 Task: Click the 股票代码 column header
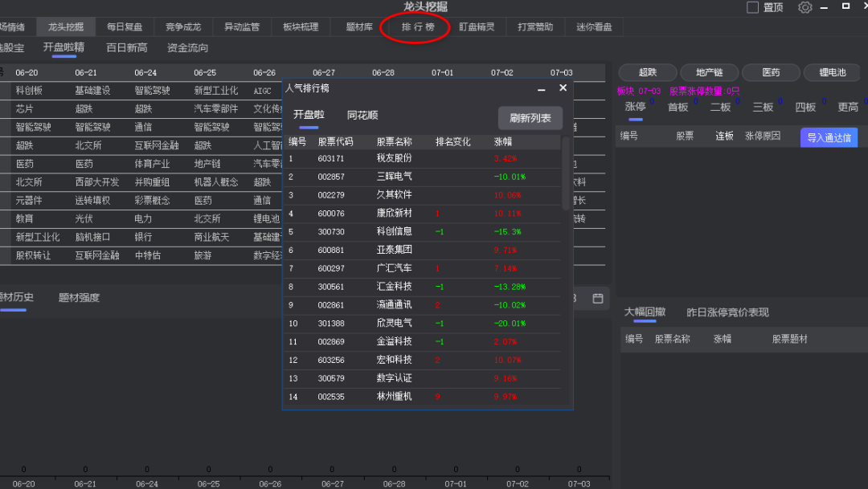coord(335,141)
